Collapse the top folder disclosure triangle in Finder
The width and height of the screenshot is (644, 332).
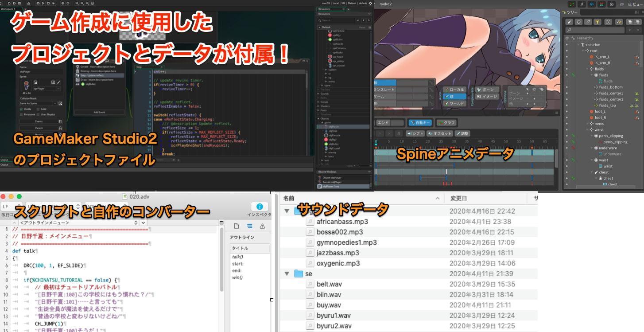287,211
